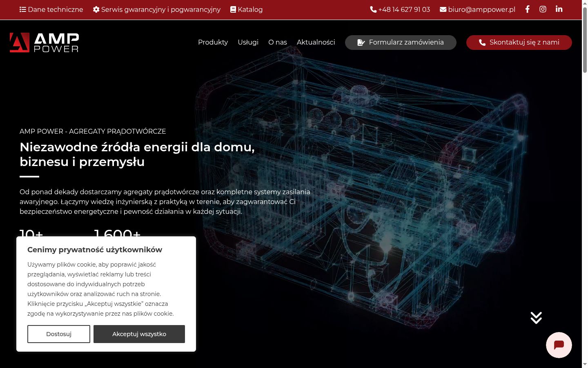
Task: Open the Aktualności menu item
Action: point(316,42)
